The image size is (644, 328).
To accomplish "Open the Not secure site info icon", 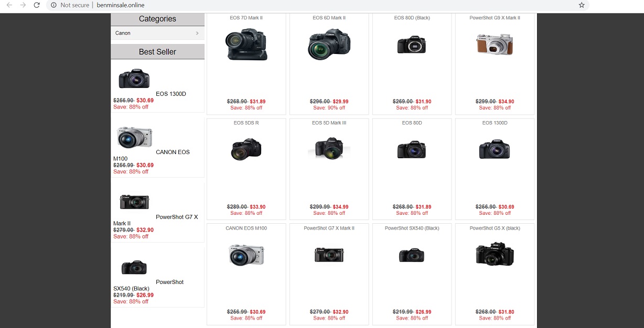I will click(x=53, y=5).
